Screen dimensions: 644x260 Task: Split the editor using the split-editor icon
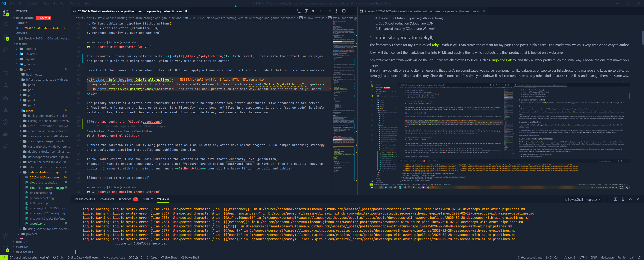[344, 11]
